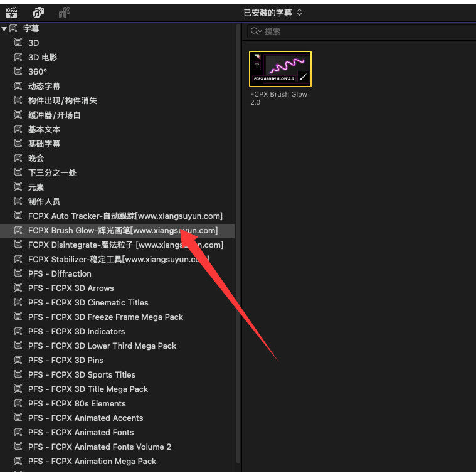This screenshot has height=476, width=476.
Task: Select the 元素 category
Action: [117, 187]
